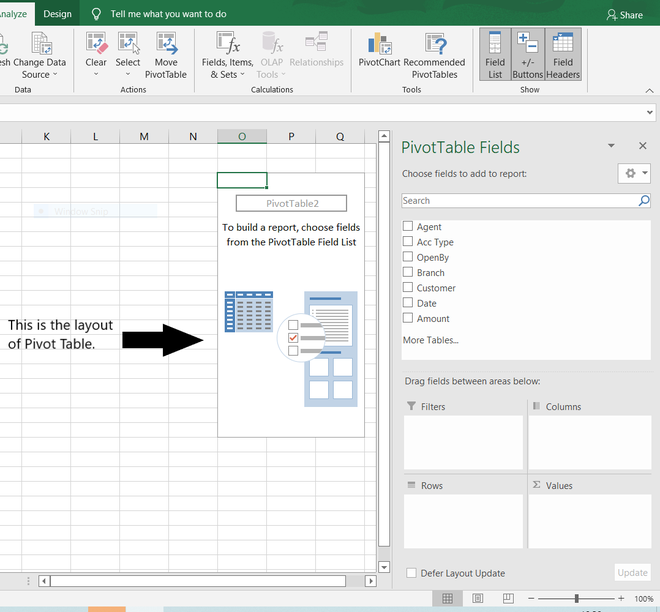Image resolution: width=660 pixels, height=612 pixels.
Task: Select column P header
Action: point(291,136)
